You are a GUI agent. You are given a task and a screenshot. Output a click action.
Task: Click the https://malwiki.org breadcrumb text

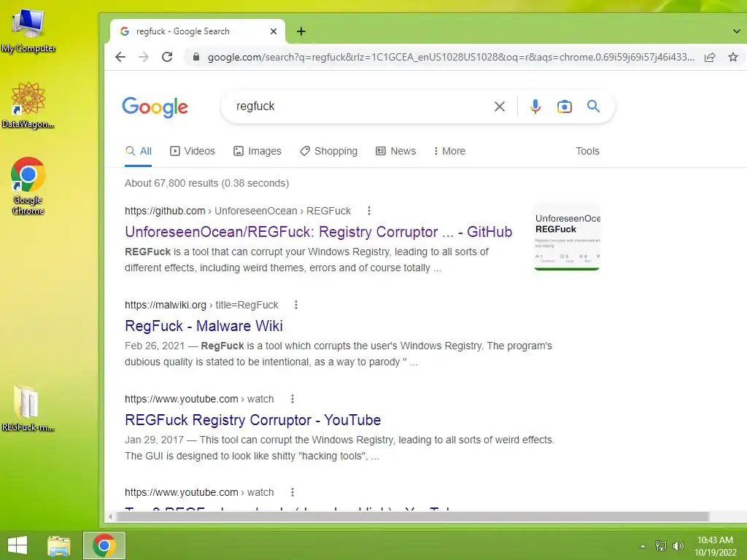166,305
